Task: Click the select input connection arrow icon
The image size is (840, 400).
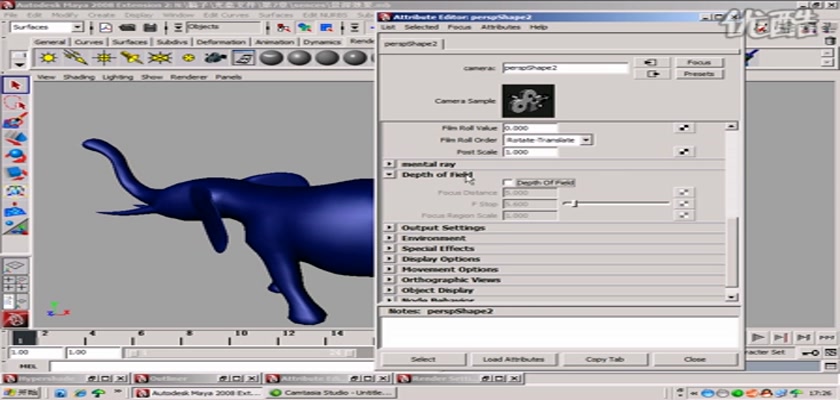Action: [651, 62]
